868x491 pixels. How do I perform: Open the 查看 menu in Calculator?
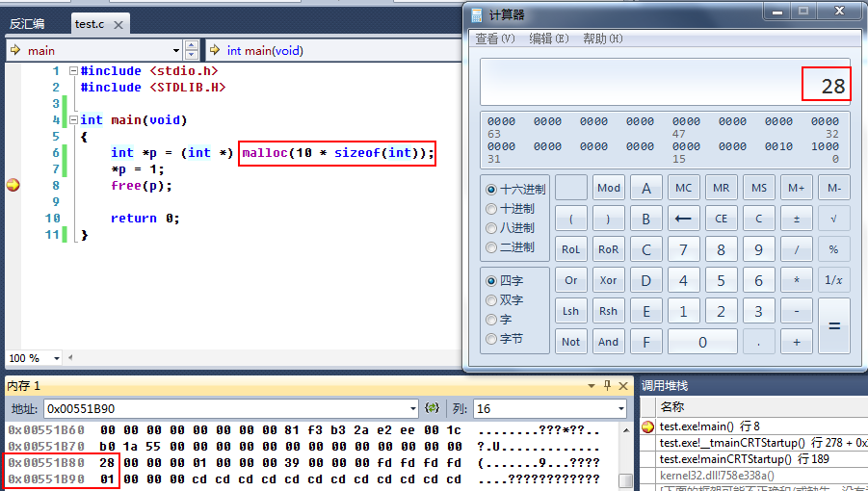(x=495, y=39)
